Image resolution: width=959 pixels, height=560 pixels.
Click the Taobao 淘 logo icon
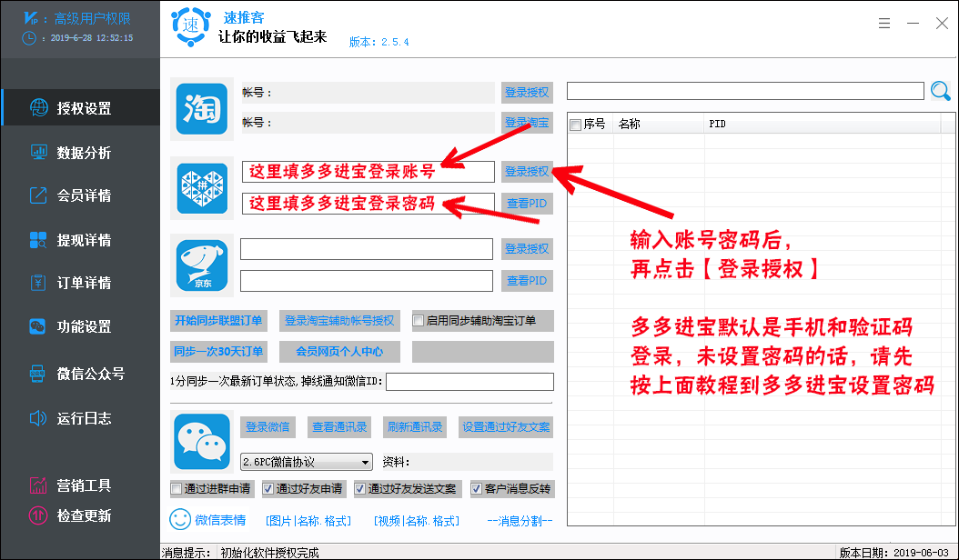coord(202,109)
